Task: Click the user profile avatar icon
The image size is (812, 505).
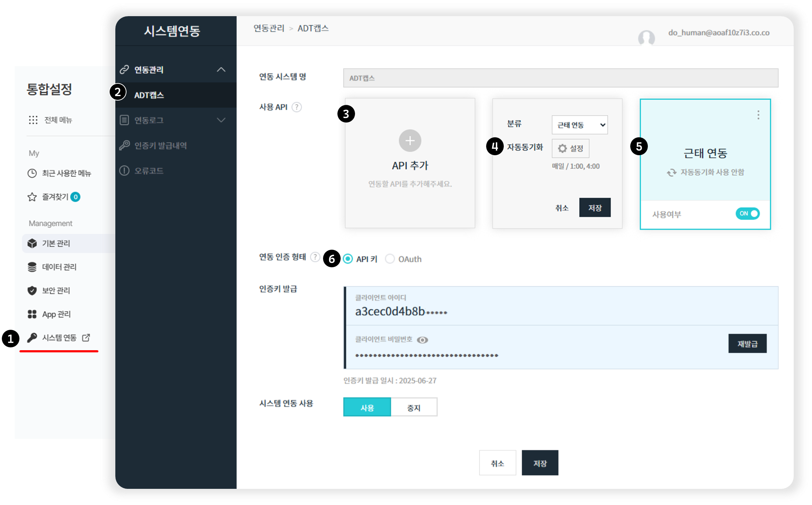Action: [646, 38]
